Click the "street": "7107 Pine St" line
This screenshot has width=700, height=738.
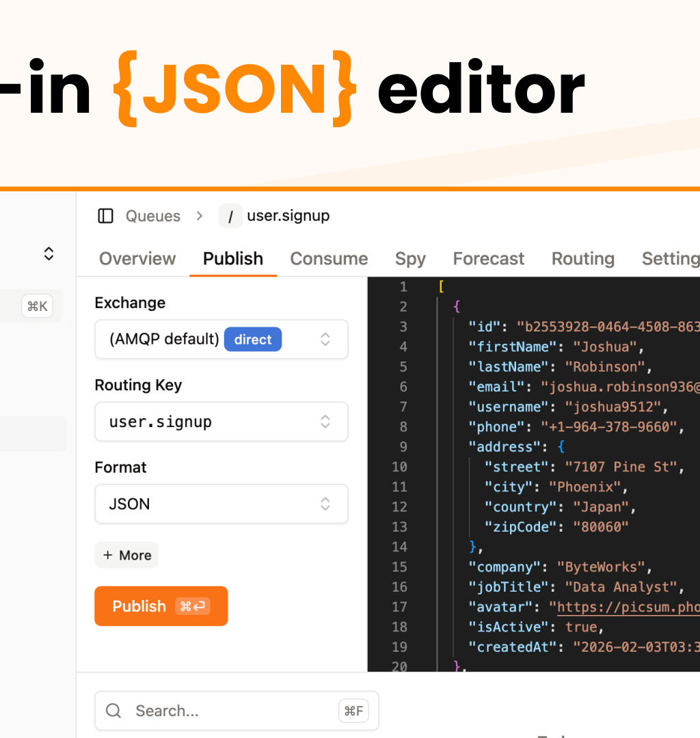(x=584, y=467)
